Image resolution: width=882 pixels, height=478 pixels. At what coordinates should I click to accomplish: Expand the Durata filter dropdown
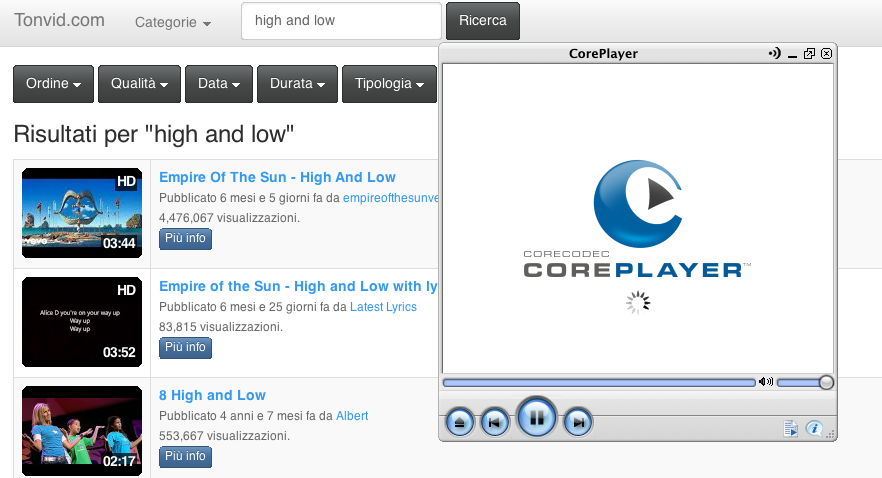pyautogui.click(x=298, y=84)
